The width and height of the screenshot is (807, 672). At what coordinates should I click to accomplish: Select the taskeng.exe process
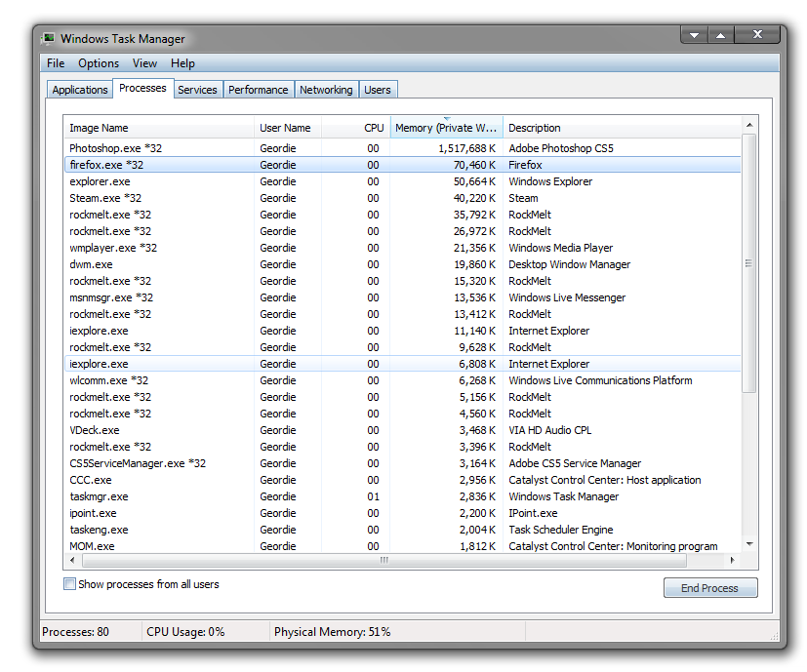click(402, 530)
